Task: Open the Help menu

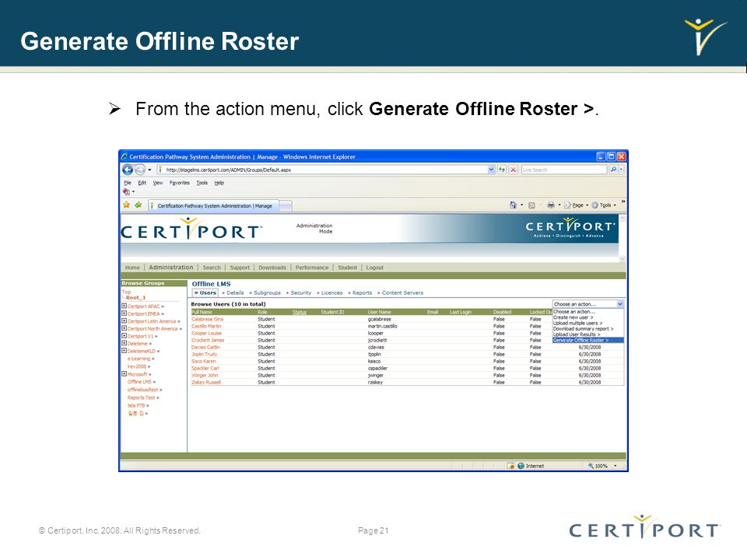Action: pos(219,183)
